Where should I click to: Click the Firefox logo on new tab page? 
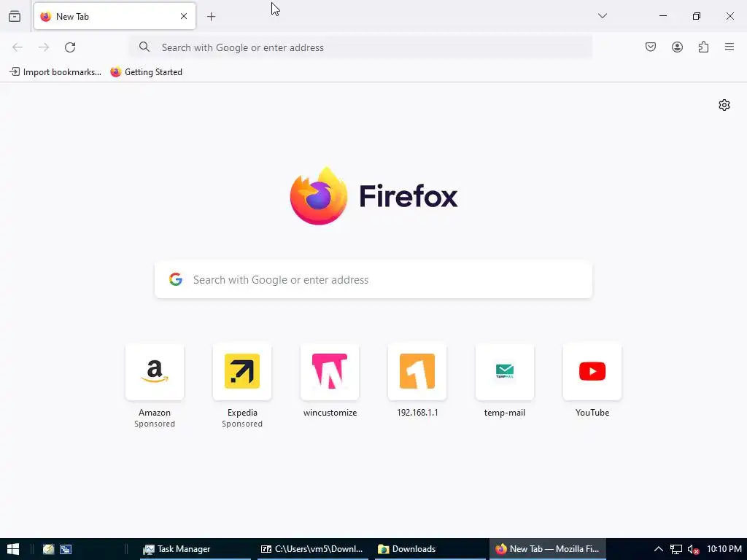373,195
